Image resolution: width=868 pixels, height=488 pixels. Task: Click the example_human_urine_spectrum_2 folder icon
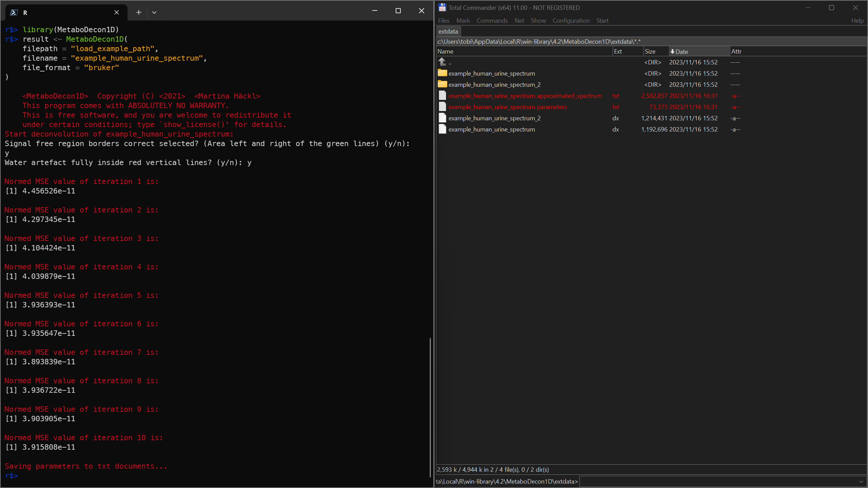point(442,84)
